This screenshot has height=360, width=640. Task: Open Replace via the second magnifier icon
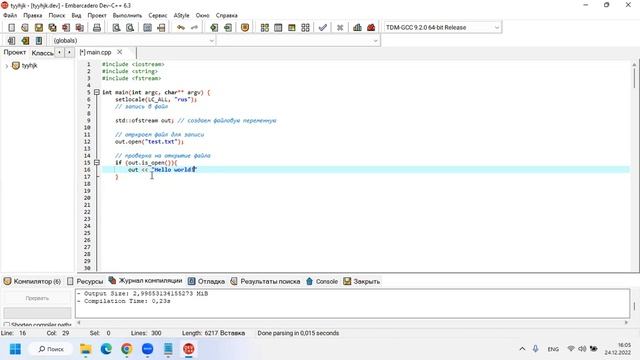(130, 27)
